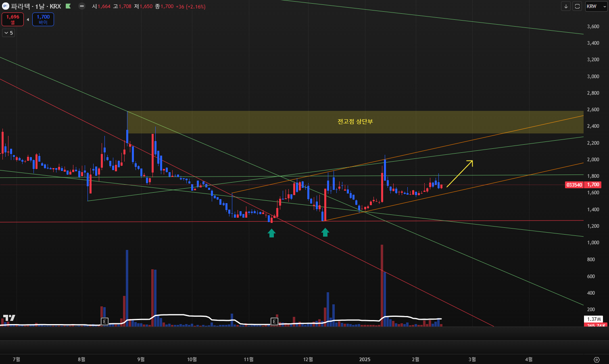Screen dimensions: 609x364
Task: Open symbol search via 파라텍 · 1날 · KRX title
Action: click(36, 6)
